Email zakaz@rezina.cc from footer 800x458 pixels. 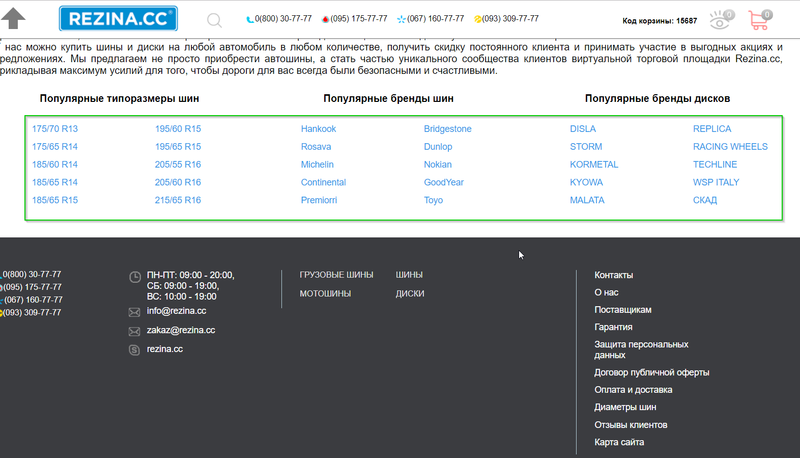(181, 330)
